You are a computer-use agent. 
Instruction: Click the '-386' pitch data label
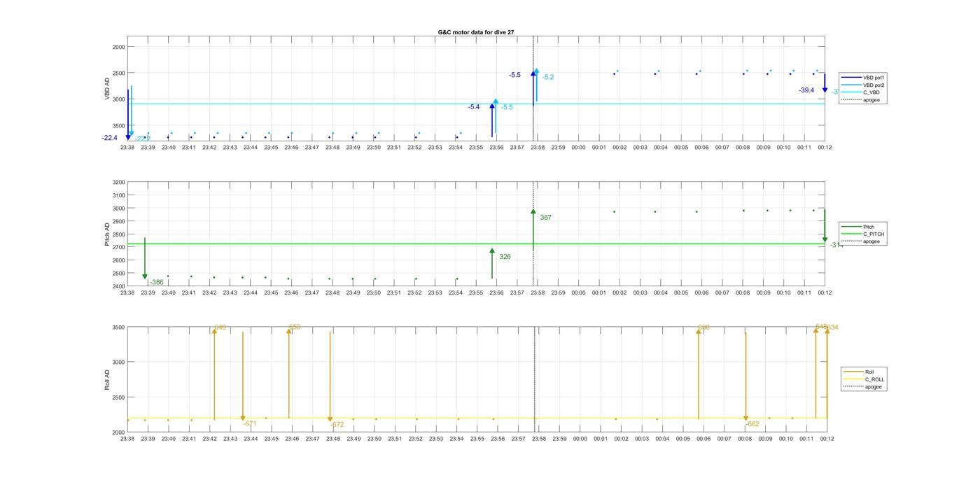tap(157, 283)
